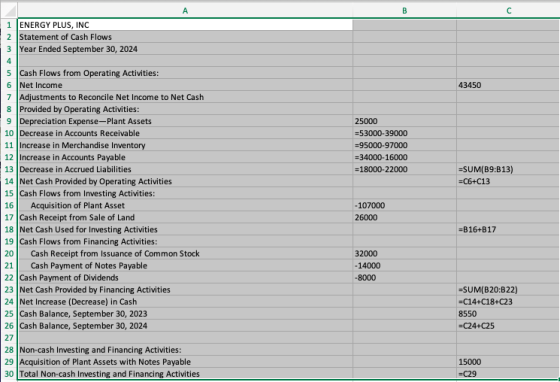Select row header 14
Image resolution: width=560 pixels, height=382 pixels.
click(9, 181)
